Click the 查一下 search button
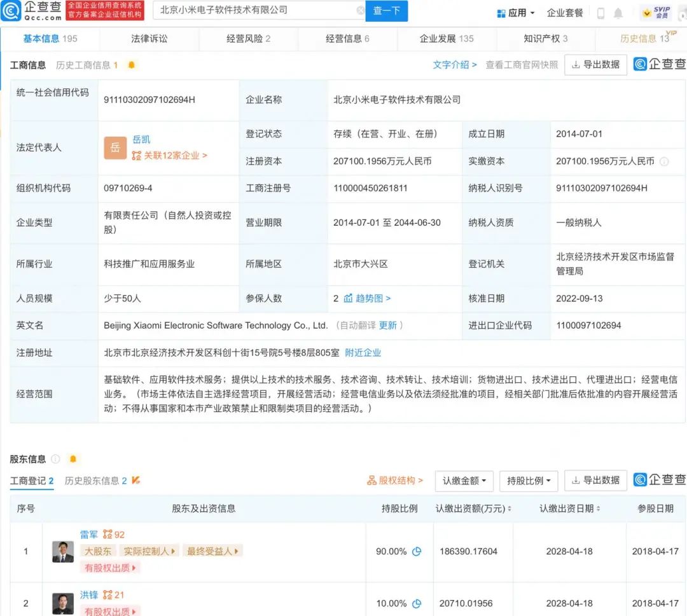The width and height of the screenshot is (687, 616). point(387,11)
